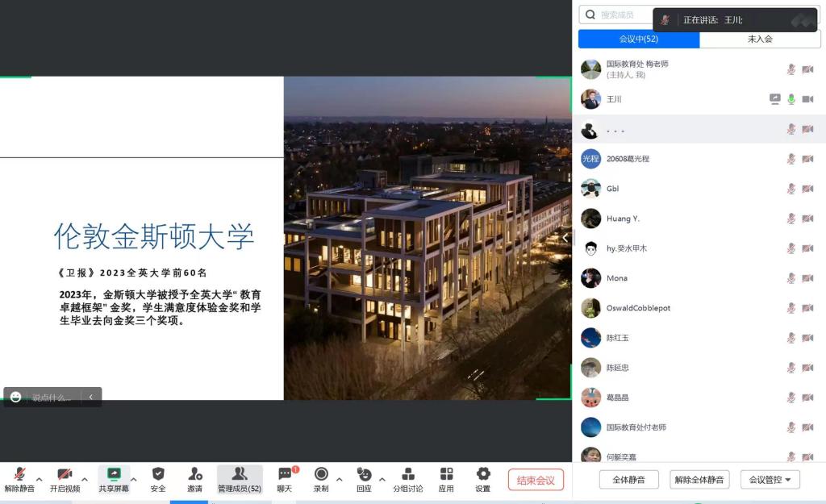Open the 回应 reactions icon
The image size is (826, 504).
tap(364, 474)
